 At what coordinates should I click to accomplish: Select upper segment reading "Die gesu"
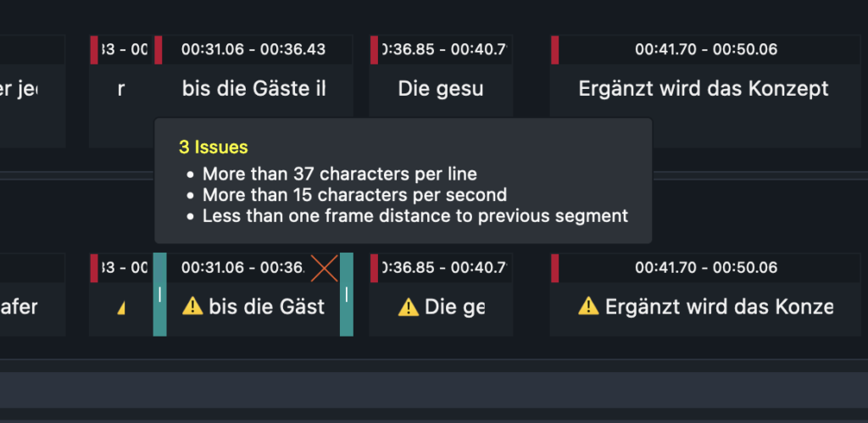click(x=441, y=88)
